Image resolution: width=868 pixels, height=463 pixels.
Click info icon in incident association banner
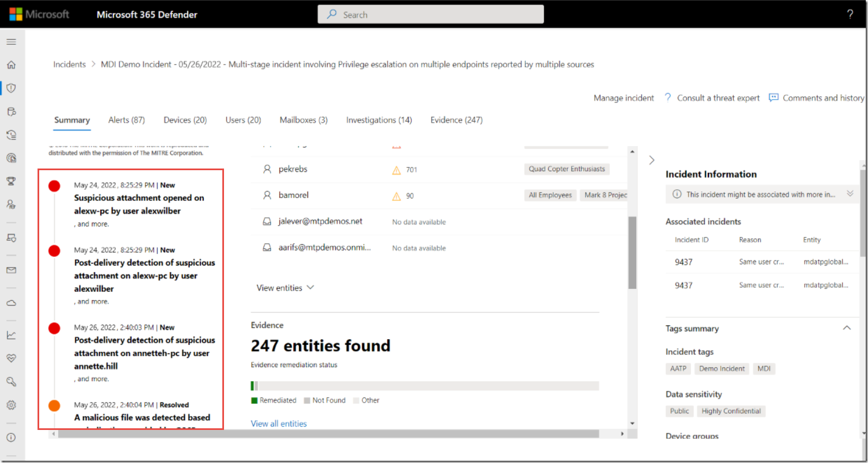677,194
